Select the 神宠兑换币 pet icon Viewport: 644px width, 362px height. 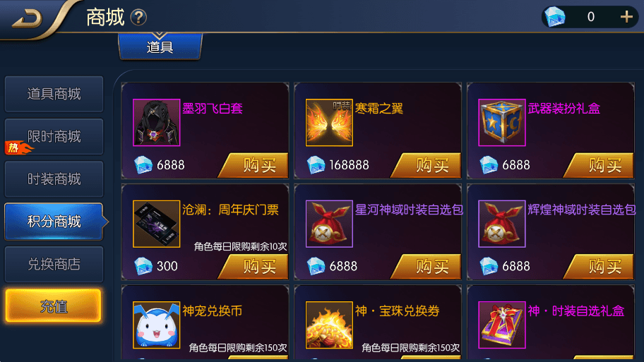click(x=157, y=325)
